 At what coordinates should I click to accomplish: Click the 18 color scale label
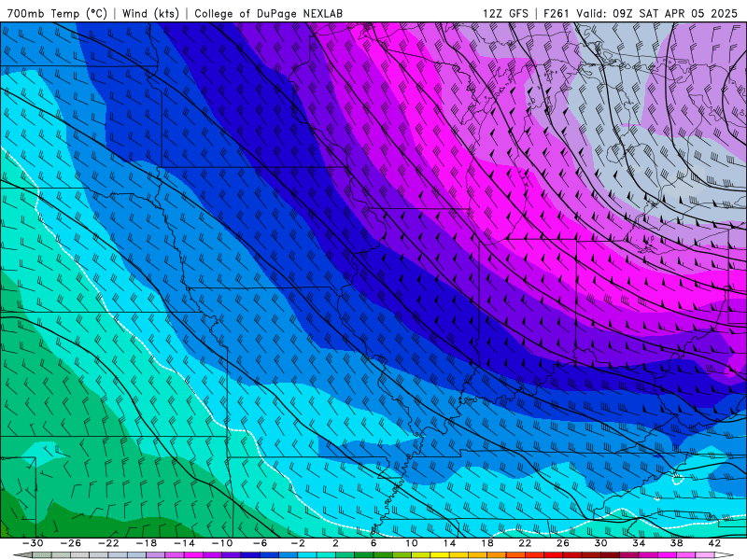(x=486, y=543)
